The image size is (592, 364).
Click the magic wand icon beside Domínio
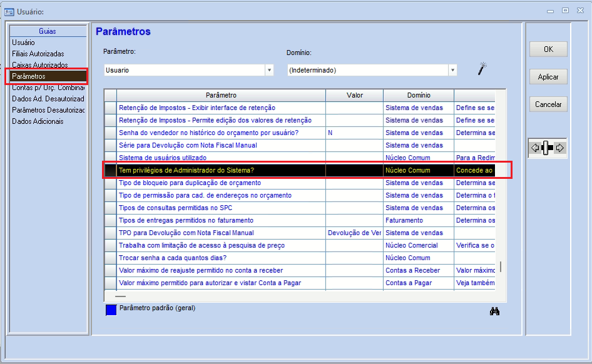tap(482, 69)
